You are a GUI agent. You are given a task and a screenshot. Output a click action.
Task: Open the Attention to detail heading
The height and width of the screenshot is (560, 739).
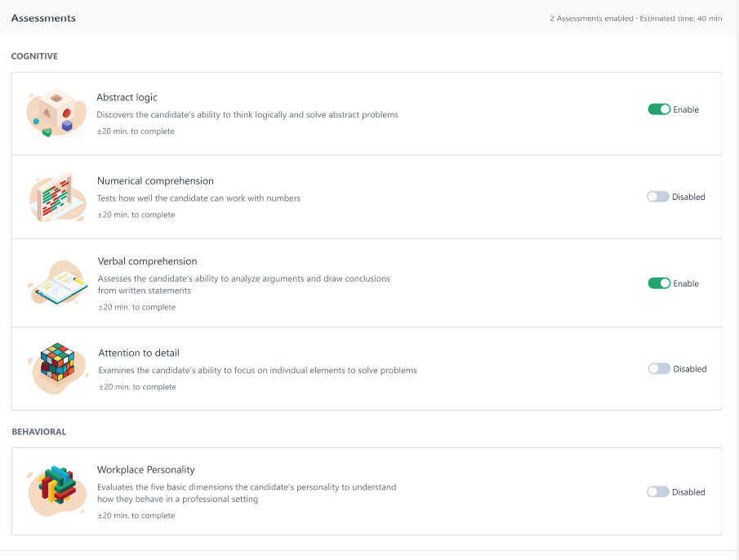point(139,353)
